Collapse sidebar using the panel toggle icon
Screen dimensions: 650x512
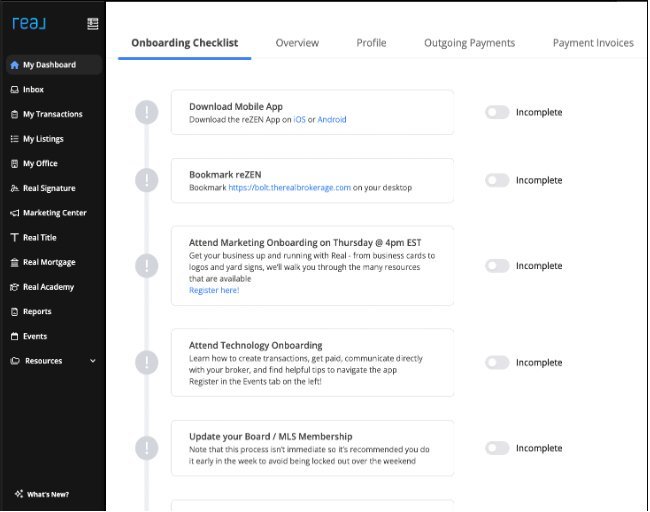click(x=93, y=24)
